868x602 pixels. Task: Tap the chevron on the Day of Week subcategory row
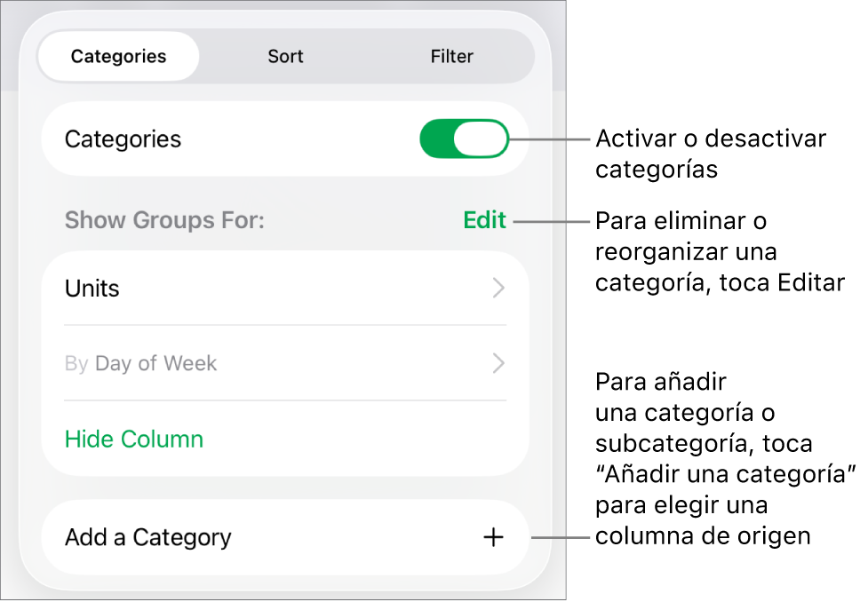click(498, 363)
